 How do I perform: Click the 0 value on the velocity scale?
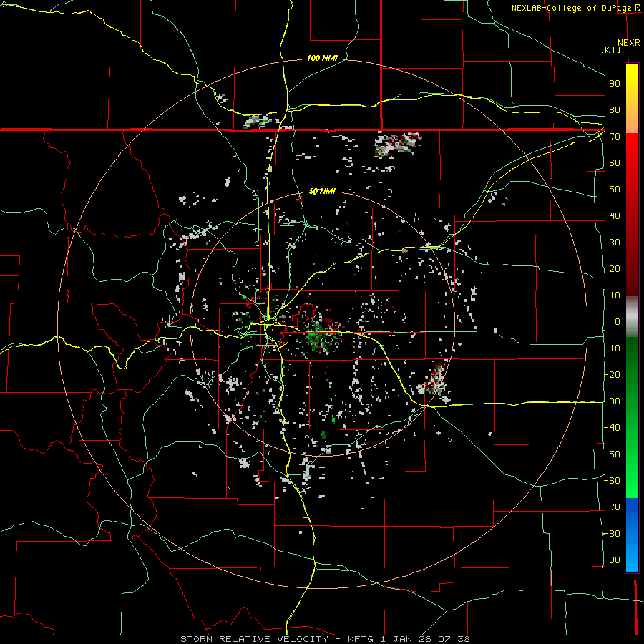(618, 322)
